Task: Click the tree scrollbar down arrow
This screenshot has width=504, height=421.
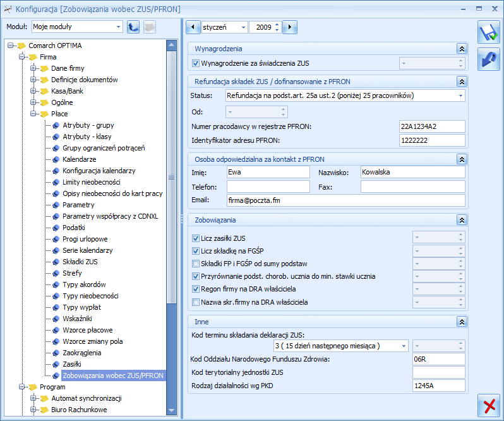Action: pyautogui.click(x=171, y=410)
